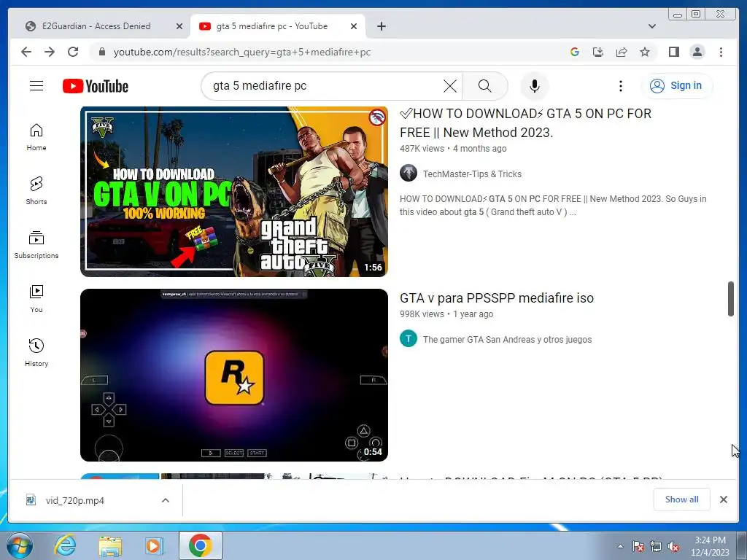747x560 pixels.
Task: Open the downloaded vid_720p.mp4 file
Action: pyautogui.click(x=75, y=500)
